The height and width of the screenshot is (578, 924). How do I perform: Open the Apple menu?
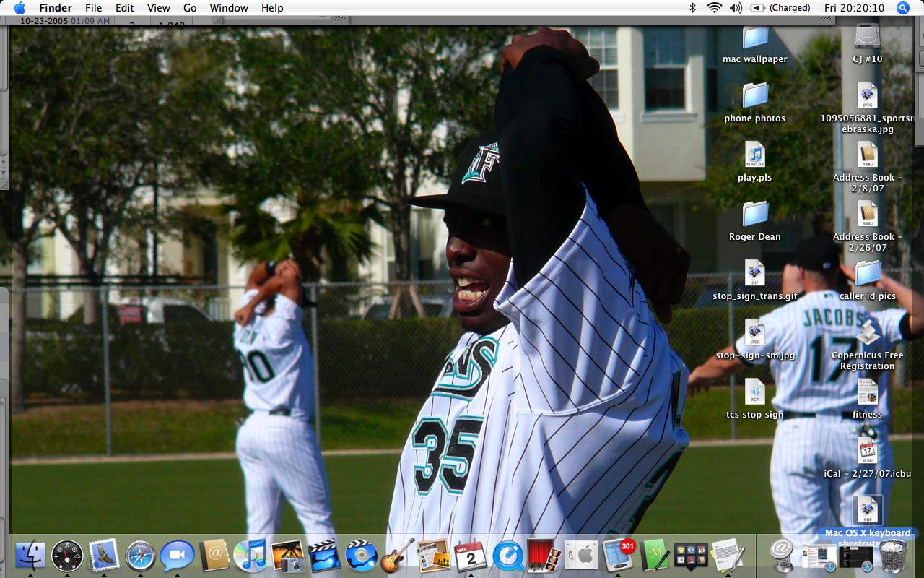19,8
